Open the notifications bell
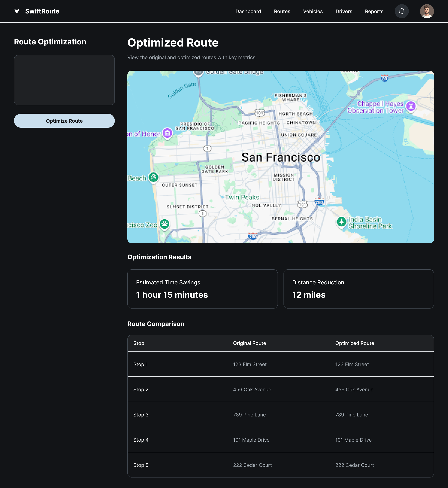Viewport: 448px width, 488px height. tap(402, 11)
